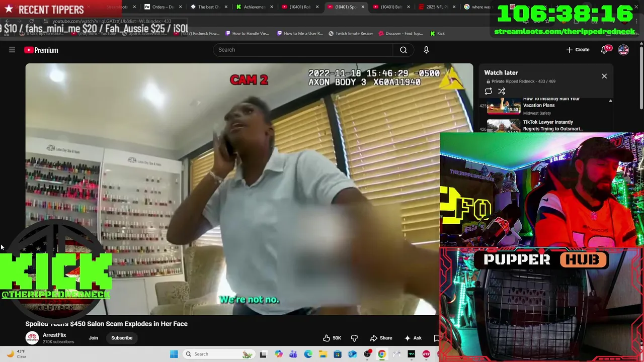
Task: Open Task View on the taskbar
Action: tap(263, 354)
